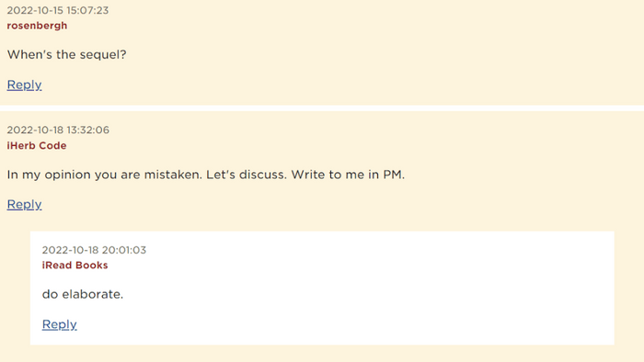Click the word "sequel?"
The width and height of the screenshot is (644, 362).
(x=103, y=55)
